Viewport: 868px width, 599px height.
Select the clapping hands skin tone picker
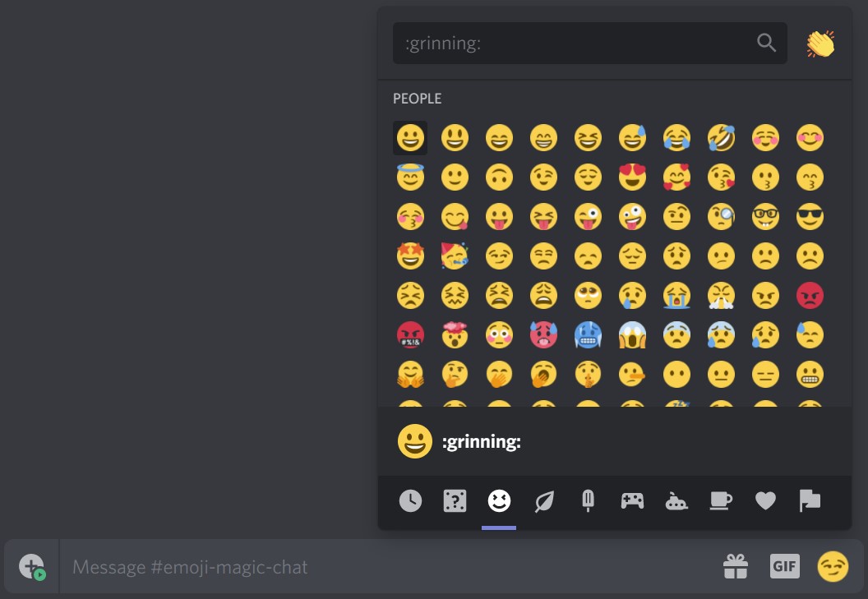point(820,44)
